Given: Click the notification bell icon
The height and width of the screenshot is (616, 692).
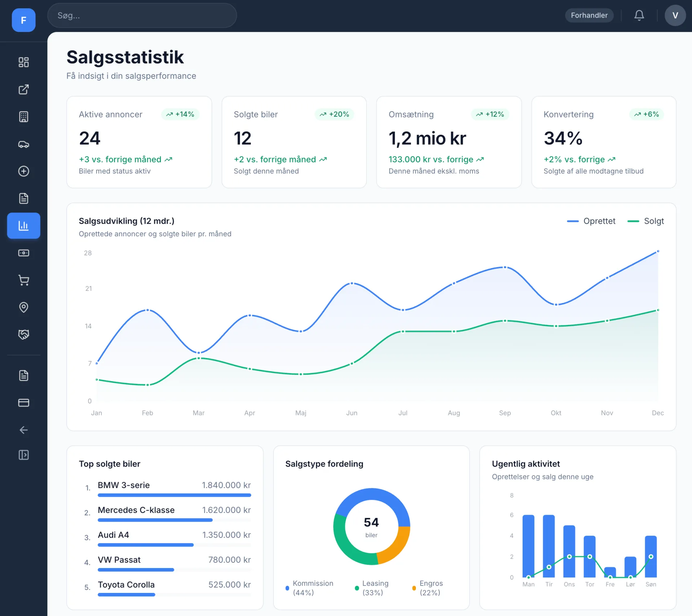Looking at the screenshot, I should click(639, 15).
